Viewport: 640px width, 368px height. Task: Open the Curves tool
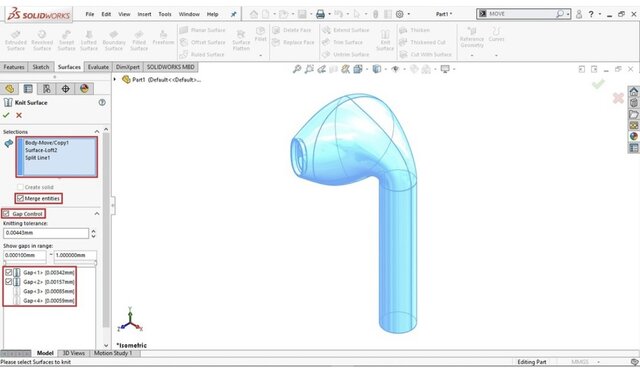[x=496, y=34]
